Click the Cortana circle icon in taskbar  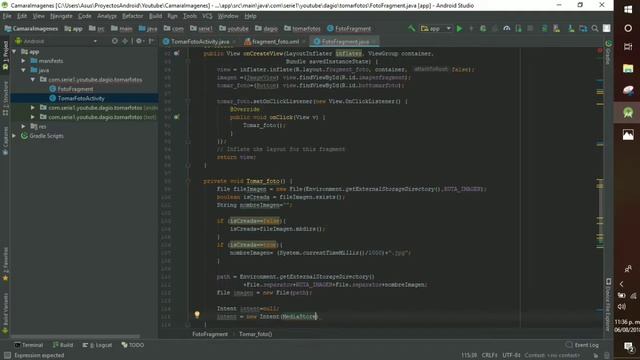pyautogui.click(x=628, y=28)
